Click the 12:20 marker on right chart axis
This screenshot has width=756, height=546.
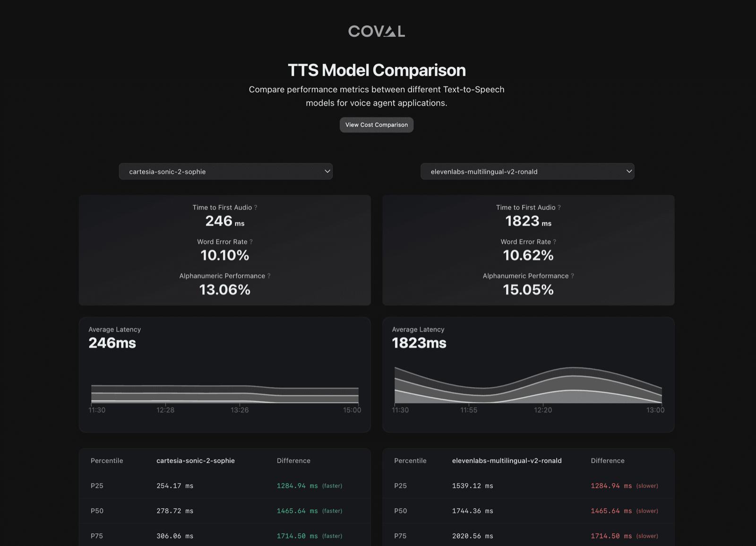click(x=543, y=410)
